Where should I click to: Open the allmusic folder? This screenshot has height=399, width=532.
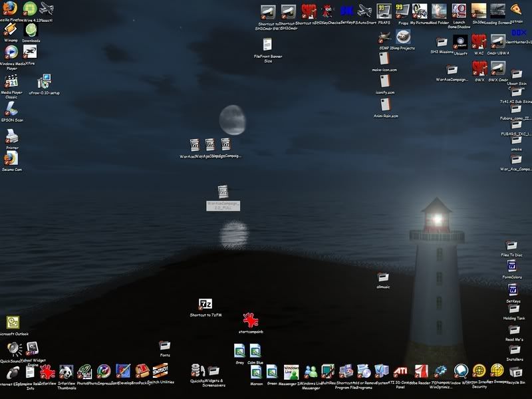pyautogui.click(x=383, y=277)
